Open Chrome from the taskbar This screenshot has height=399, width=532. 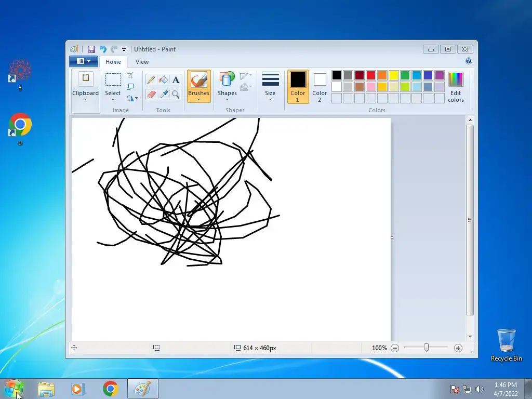pyautogui.click(x=110, y=389)
